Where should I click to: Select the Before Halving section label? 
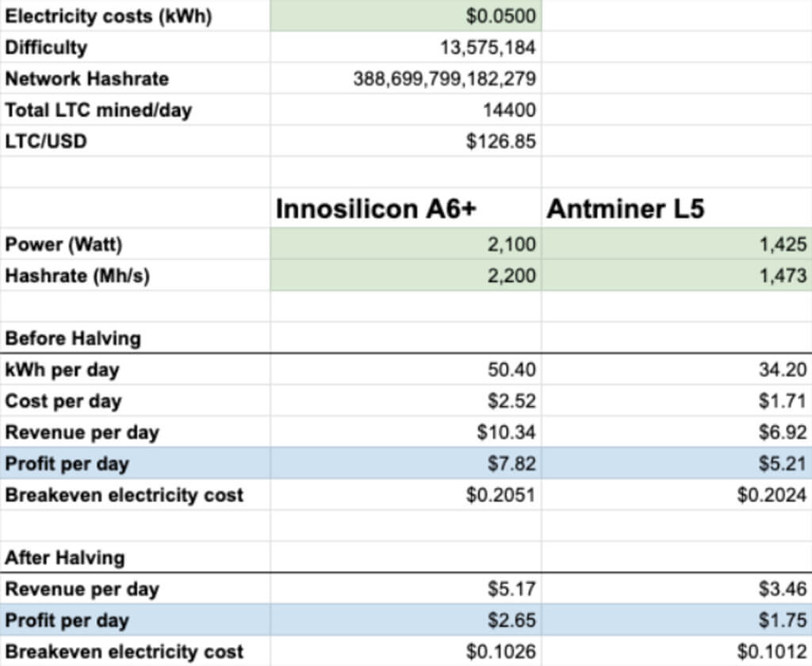[x=73, y=339]
